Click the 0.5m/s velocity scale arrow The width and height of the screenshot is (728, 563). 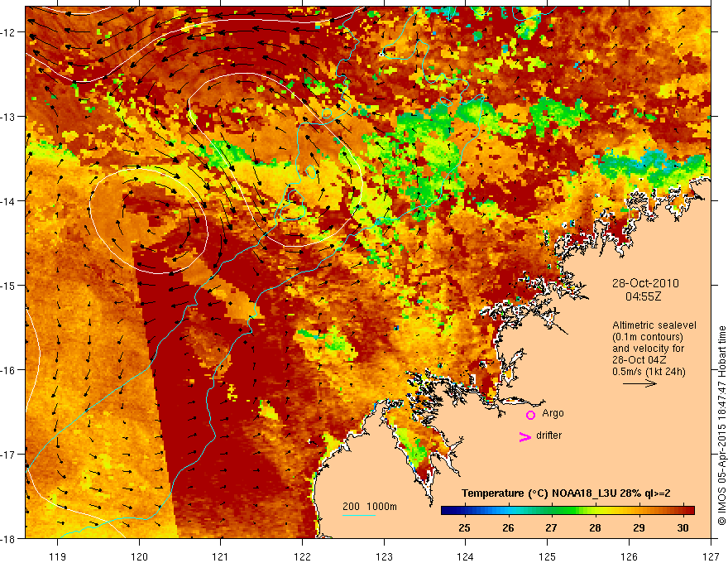(x=639, y=383)
